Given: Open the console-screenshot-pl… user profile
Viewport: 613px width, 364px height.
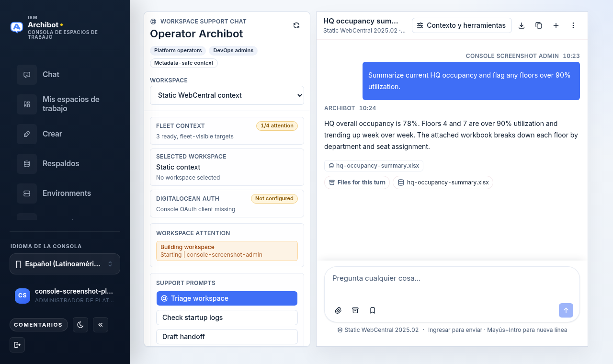Looking at the screenshot, I should [x=65, y=296].
